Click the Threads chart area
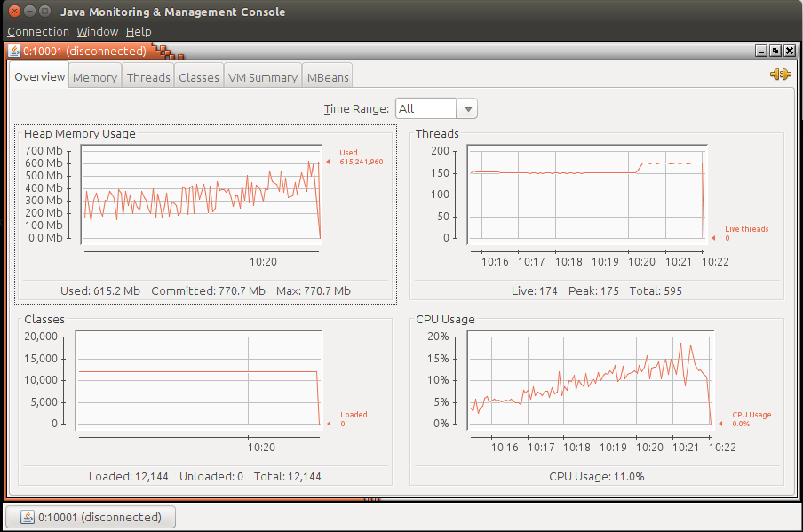 tap(587, 193)
